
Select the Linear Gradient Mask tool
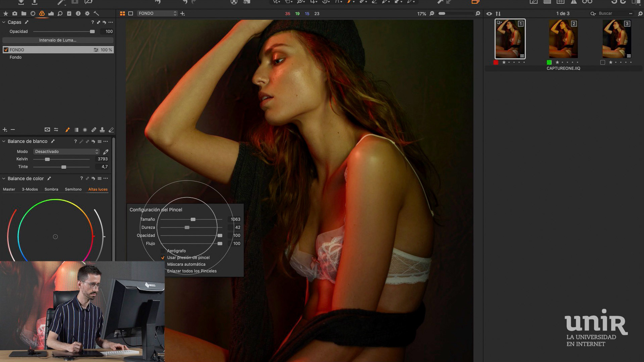pyautogui.click(x=76, y=130)
